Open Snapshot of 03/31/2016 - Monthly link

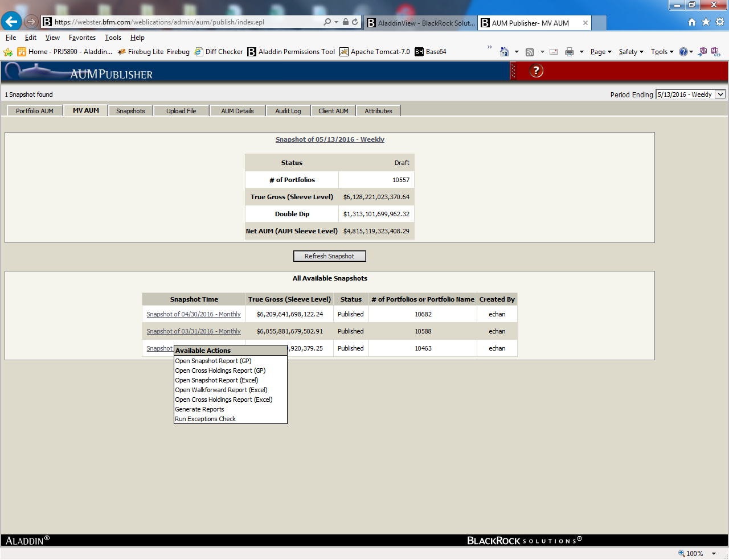point(194,331)
